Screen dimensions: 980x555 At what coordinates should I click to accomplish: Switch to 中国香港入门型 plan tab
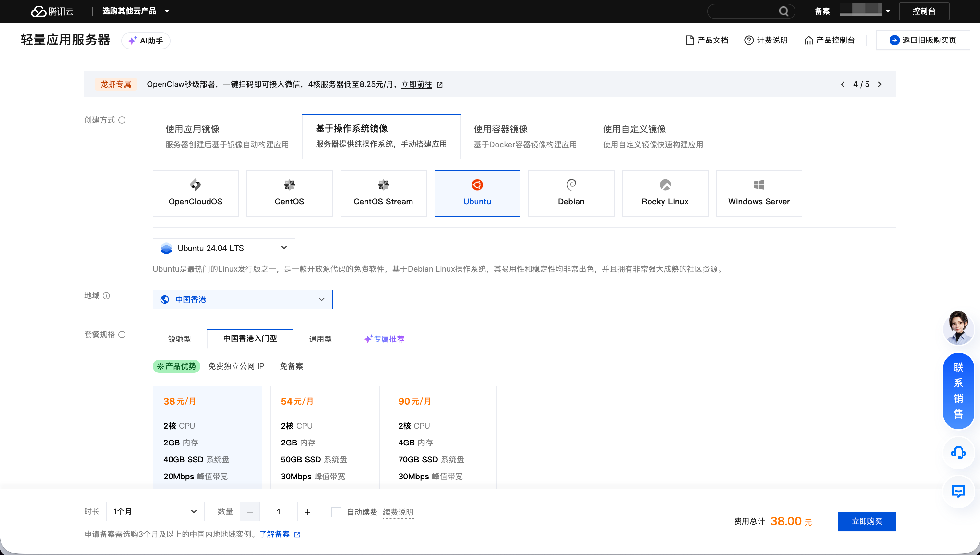tap(250, 339)
